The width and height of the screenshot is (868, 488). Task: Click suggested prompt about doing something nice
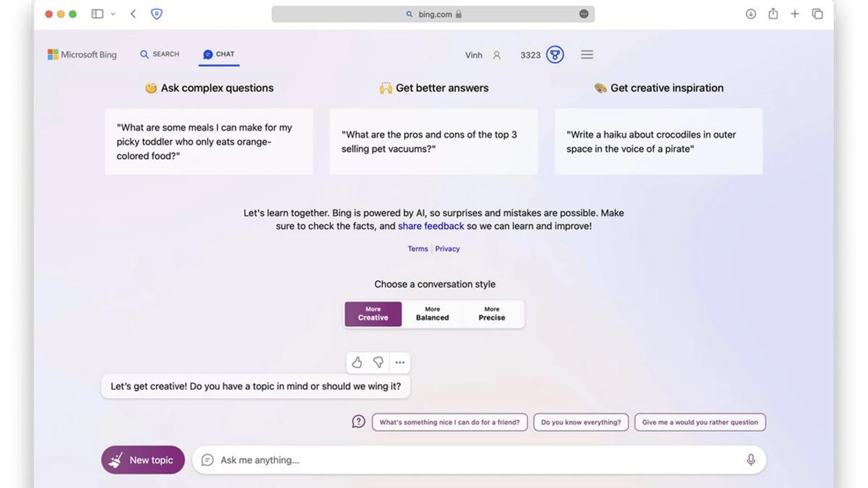pyautogui.click(x=449, y=422)
